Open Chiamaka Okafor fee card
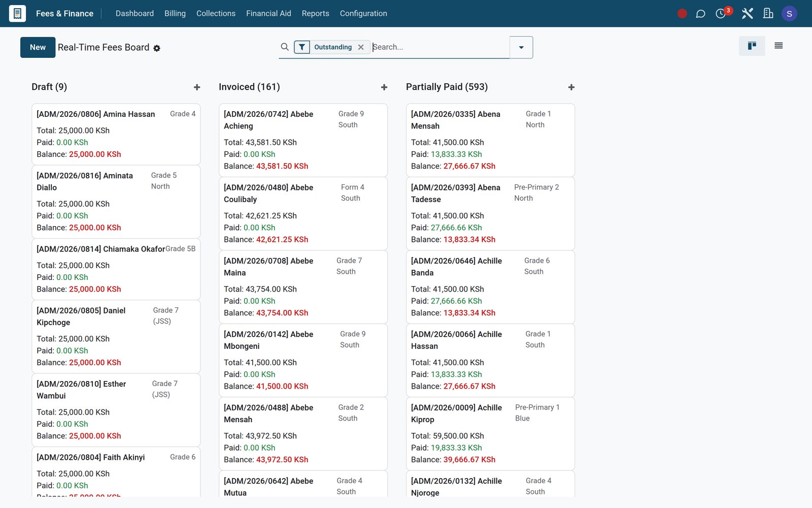 [x=116, y=269]
